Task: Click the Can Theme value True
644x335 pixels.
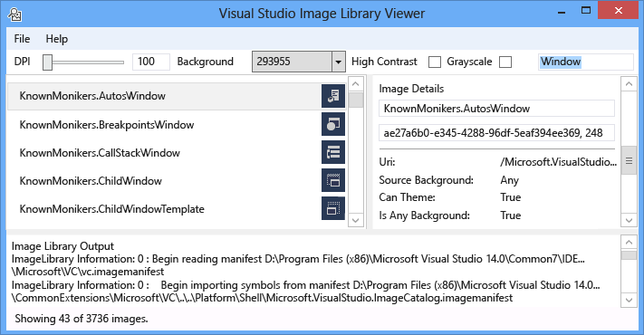Action: pyautogui.click(x=511, y=197)
